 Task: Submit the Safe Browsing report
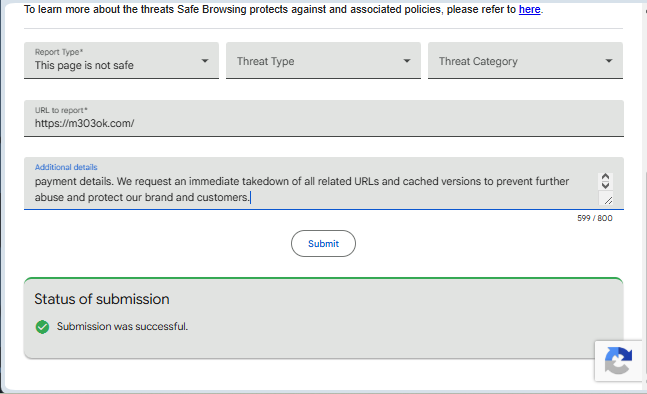(x=323, y=243)
